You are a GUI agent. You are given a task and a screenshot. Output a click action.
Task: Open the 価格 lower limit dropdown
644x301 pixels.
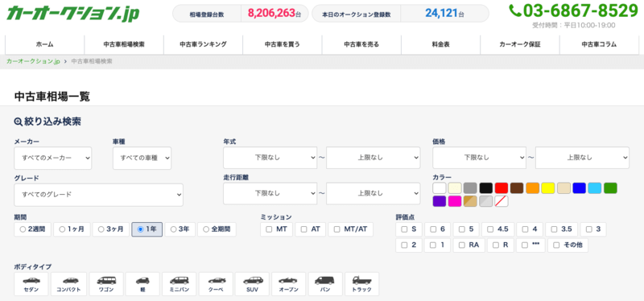[479, 158]
